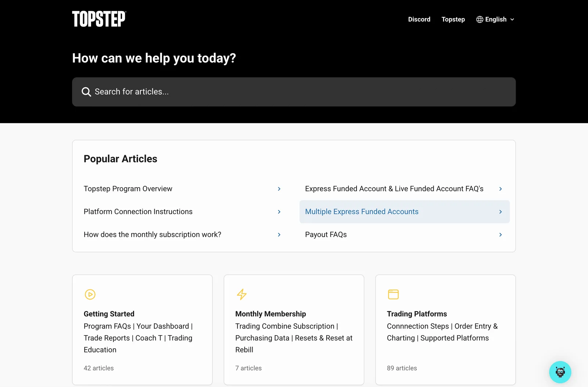
Task: Open Express Funded Account & Live Funded FAQ's
Action: 405,189
